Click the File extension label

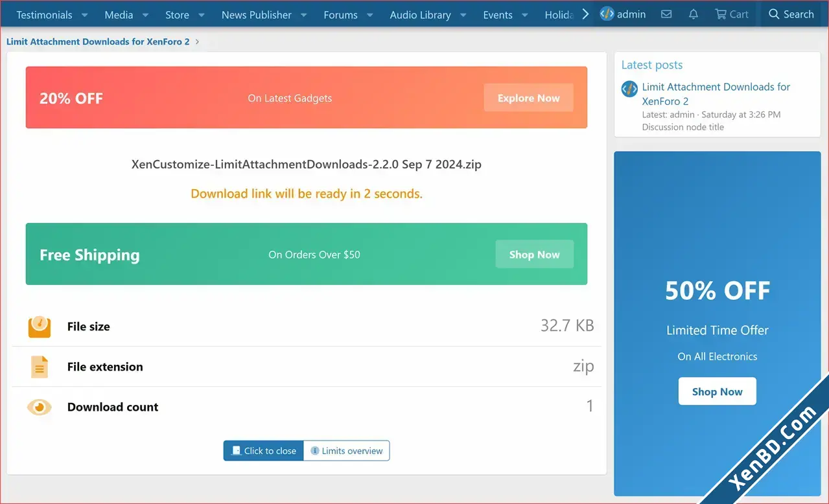pos(105,367)
